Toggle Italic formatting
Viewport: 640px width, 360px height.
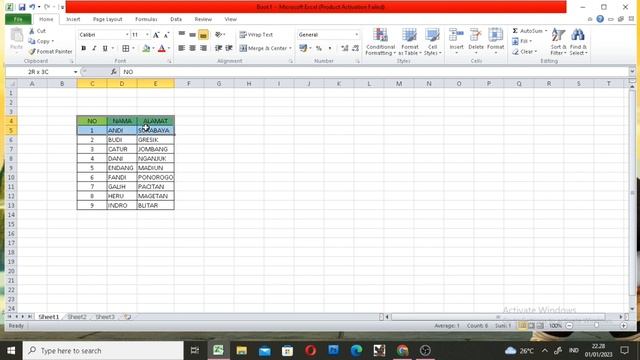pyautogui.click(x=94, y=48)
